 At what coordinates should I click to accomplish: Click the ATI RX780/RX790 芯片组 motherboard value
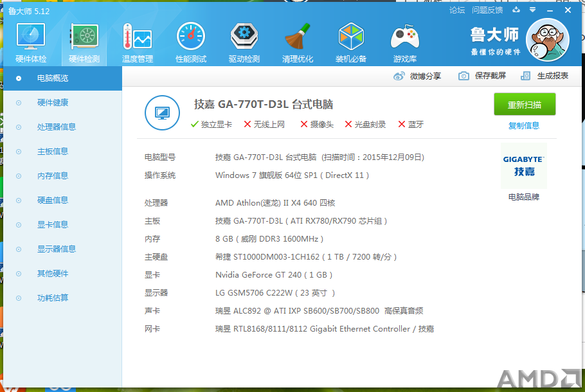click(x=301, y=221)
